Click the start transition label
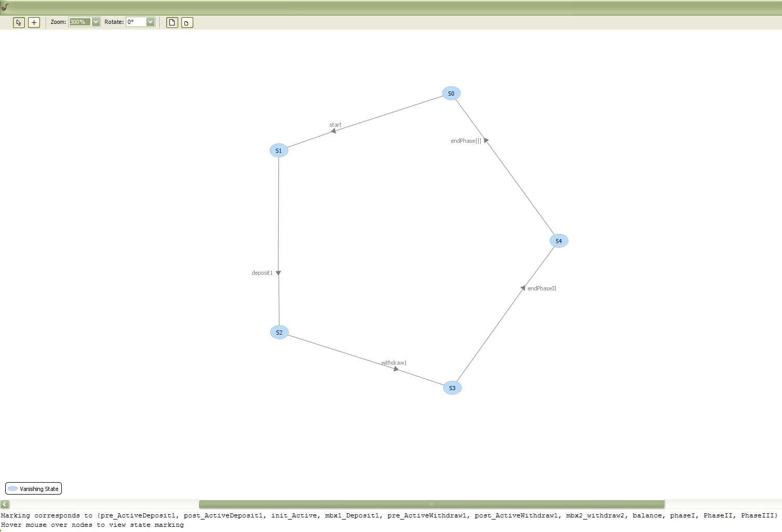The width and height of the screenshot is (782, 532). (335, 125)
